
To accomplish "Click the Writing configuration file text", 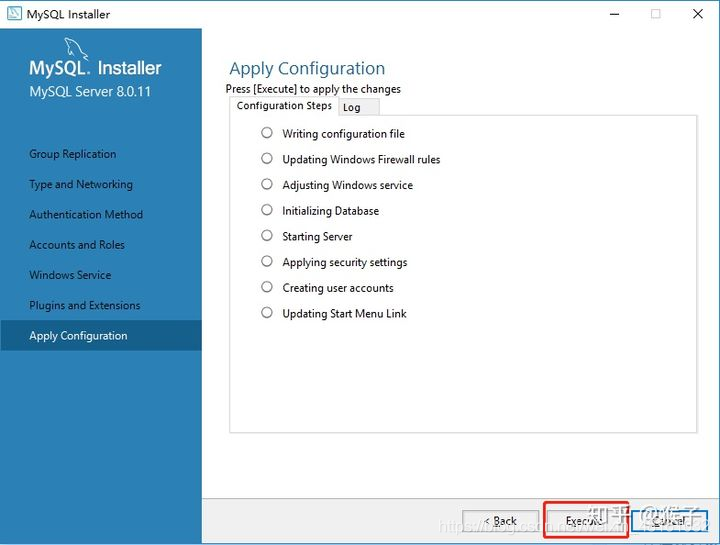I will click(x=343, y=134).
